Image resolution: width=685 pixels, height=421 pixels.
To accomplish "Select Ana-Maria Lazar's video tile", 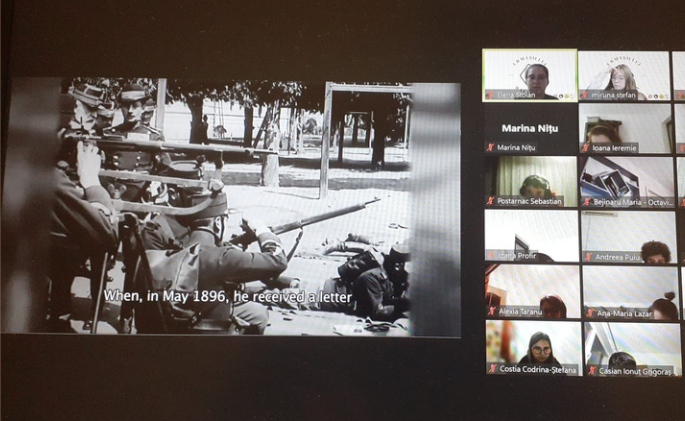I will click(630, 293).
